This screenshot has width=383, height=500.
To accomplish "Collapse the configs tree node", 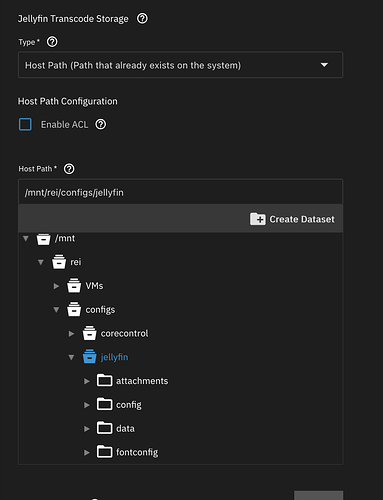I will pos(56,310).
